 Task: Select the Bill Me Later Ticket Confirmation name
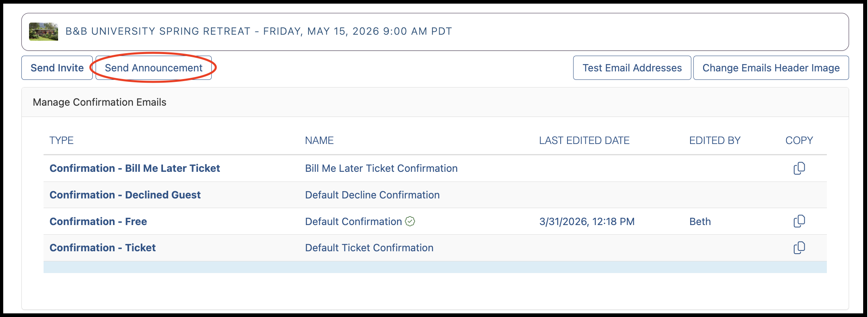coord(381,168)
